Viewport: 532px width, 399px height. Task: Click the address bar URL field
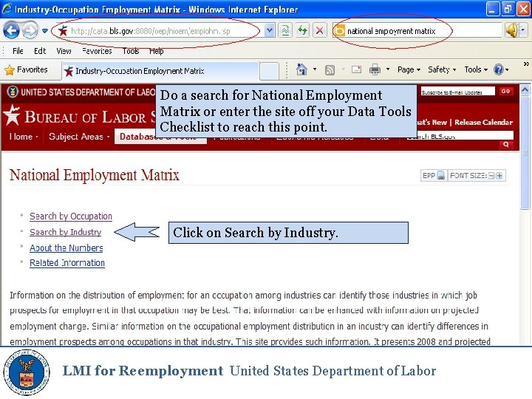coord(160,31)
